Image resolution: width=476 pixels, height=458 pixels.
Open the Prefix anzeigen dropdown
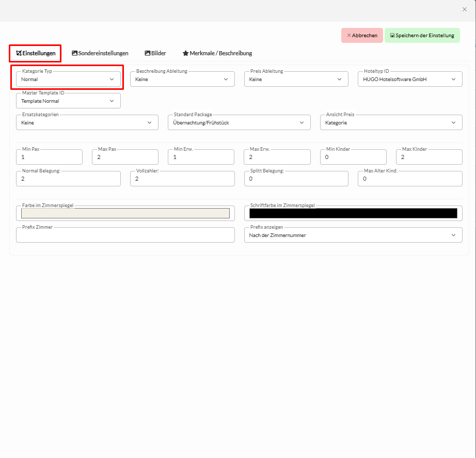click(353, 235)
